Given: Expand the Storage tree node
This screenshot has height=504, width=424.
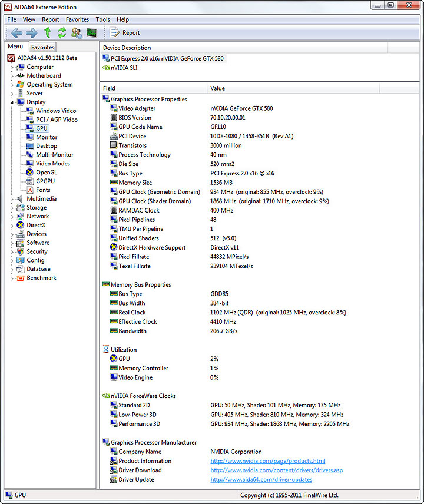Looking at the screenshot, I should pos(12,208).
